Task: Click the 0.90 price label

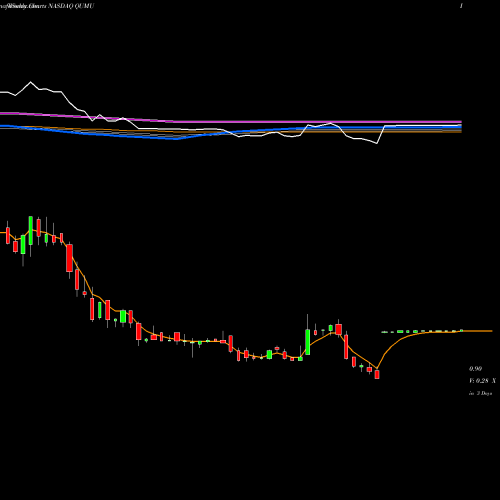Action: (x=475, y=369)
